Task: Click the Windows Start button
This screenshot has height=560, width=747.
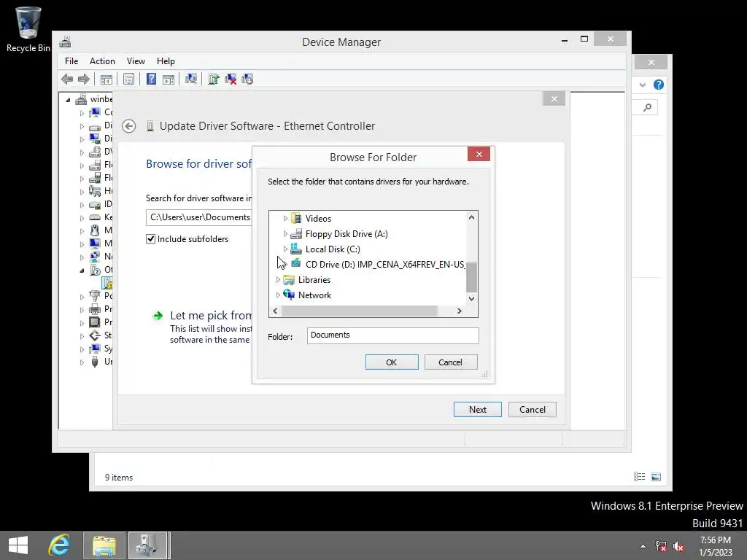Action: (x=18, y=545)
